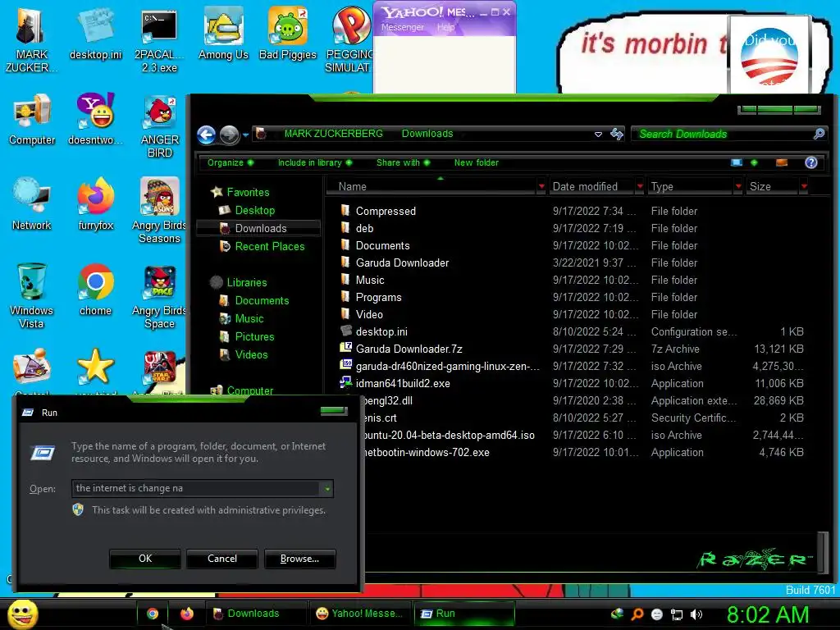This screenshot has height=630, width=840.
Task: Launch chome browser from the desktop
Action: pos(95,290)
